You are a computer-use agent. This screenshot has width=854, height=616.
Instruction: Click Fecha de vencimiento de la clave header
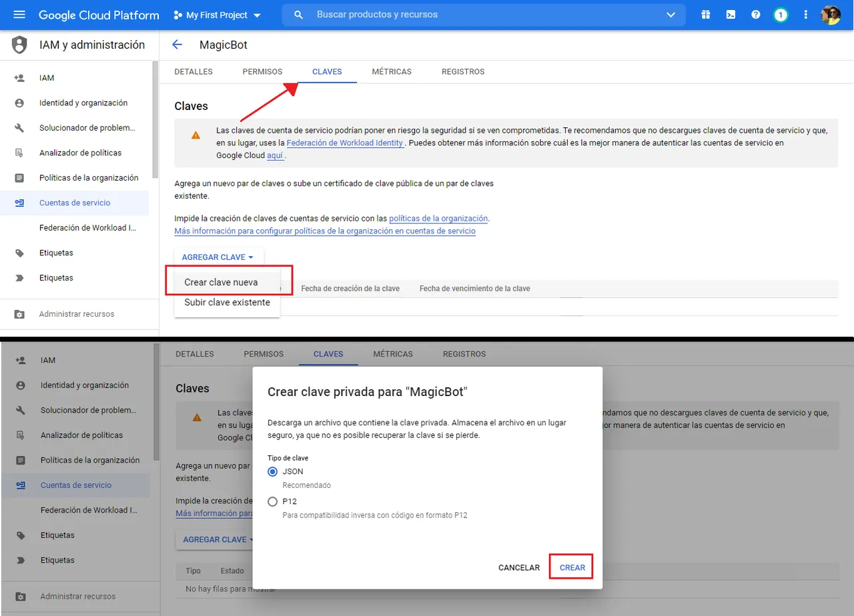[x=475, y=289]
